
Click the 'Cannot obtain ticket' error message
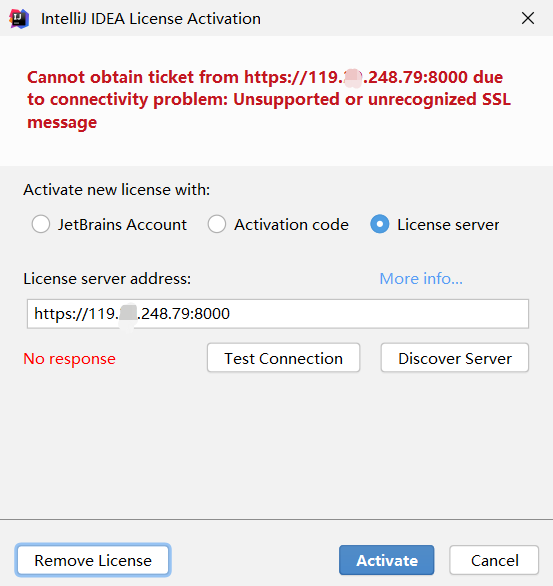269,99
